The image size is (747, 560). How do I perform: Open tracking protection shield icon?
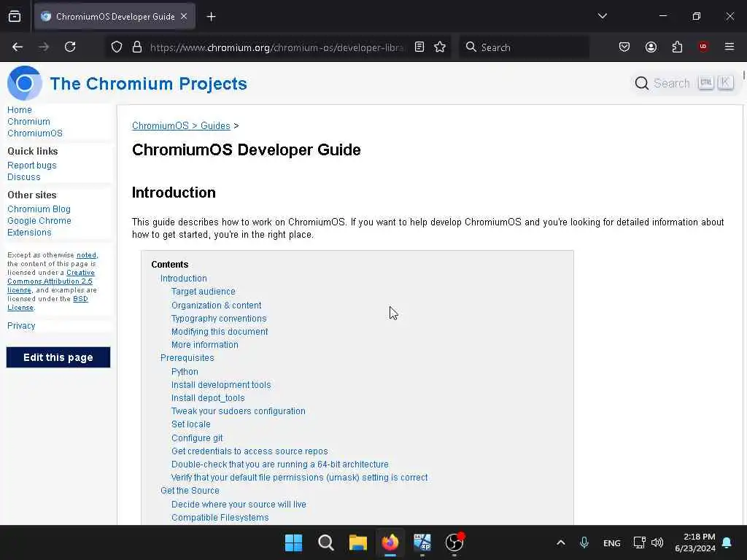point(117,47)
